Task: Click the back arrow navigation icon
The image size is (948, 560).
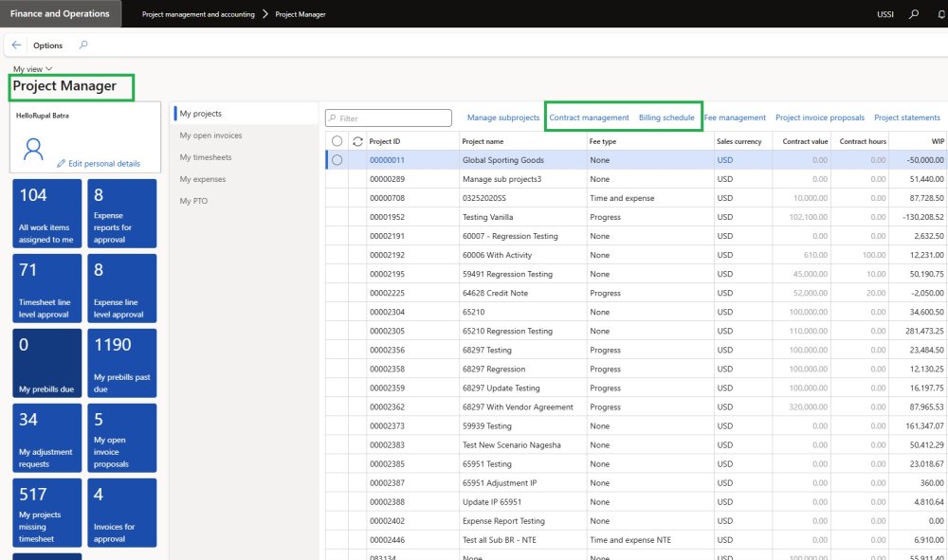Action: (17, 45)
